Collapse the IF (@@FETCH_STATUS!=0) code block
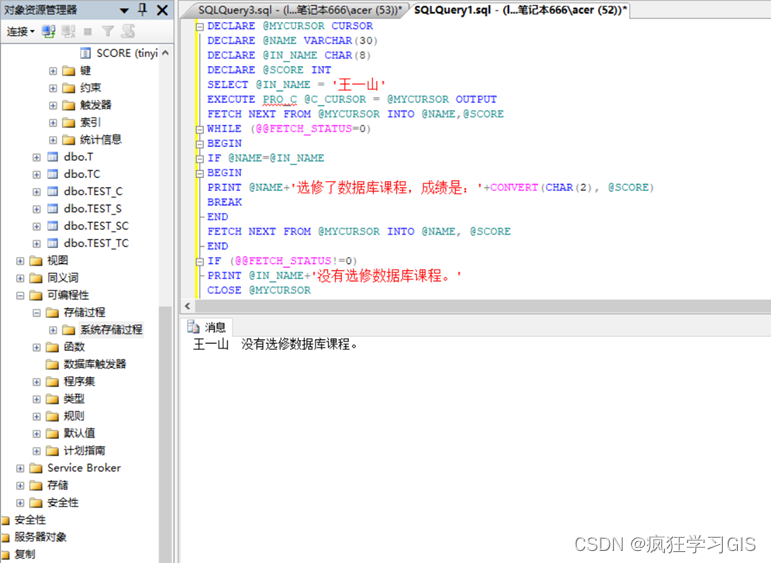This screenshot has width=771, height=563. (x=200, y=262)
